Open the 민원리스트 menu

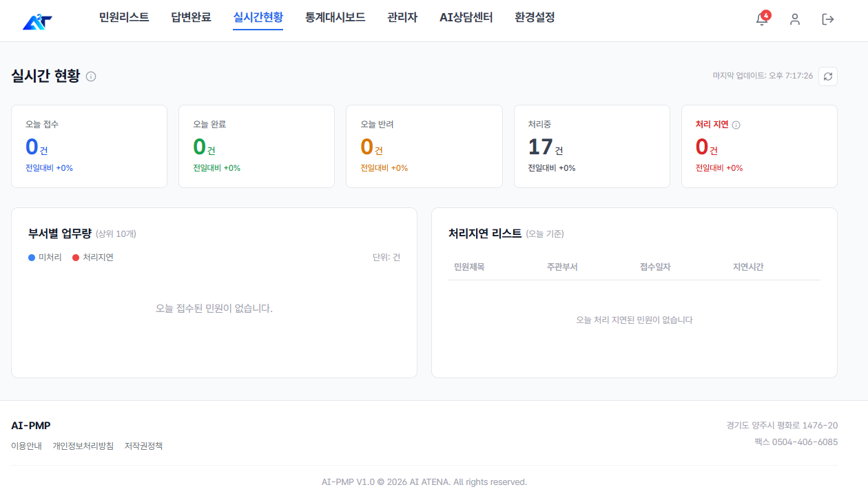pos(124,18)
